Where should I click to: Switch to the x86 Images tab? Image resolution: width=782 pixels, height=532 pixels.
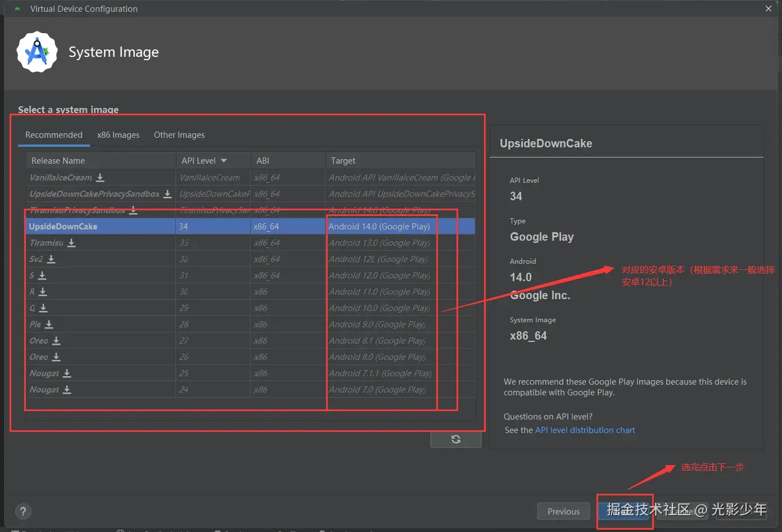point(118,135)
